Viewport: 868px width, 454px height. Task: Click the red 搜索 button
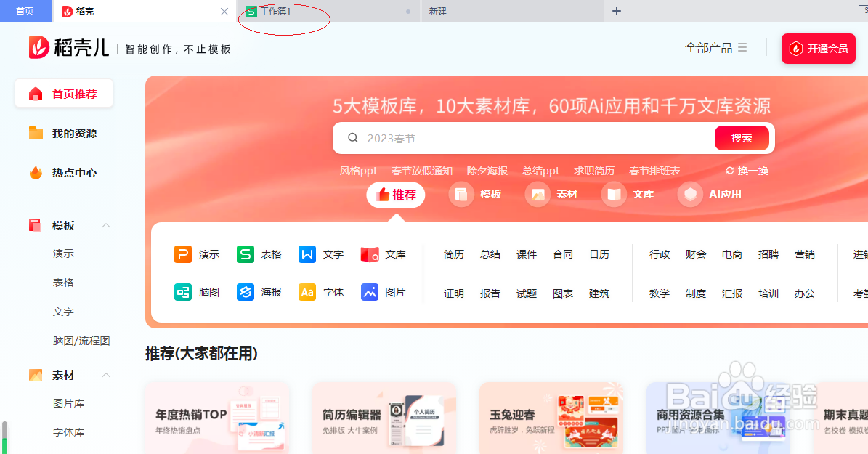[x=742, y=138]
